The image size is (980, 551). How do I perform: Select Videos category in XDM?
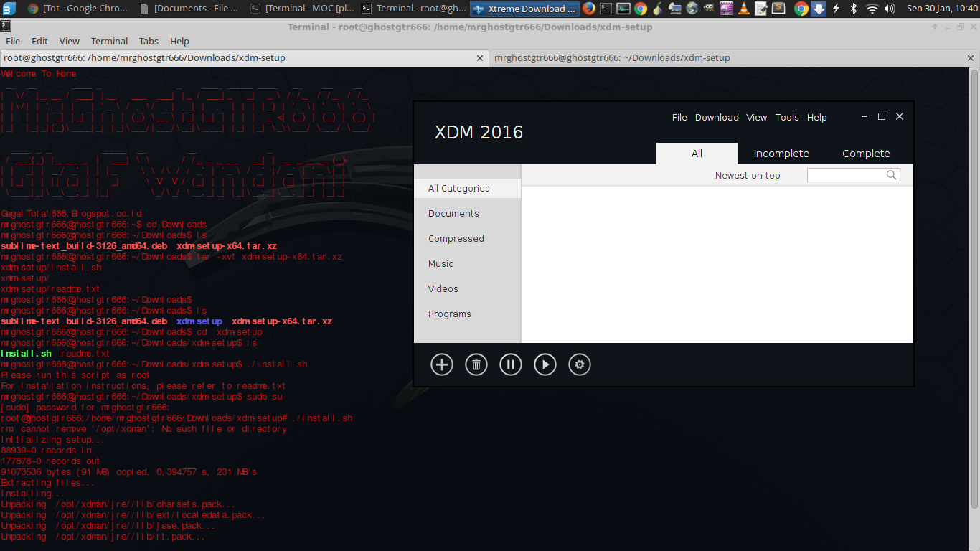[x=467, y=288]
